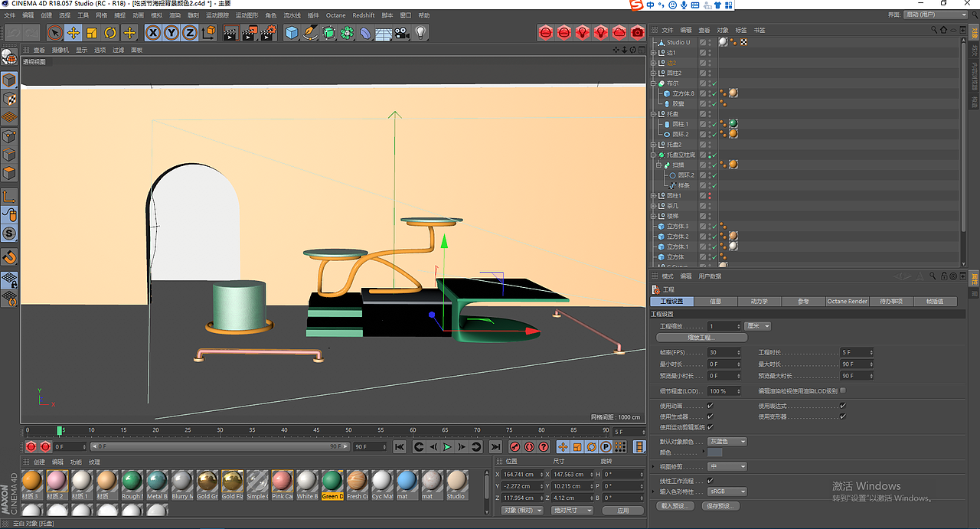Toggle 使用表达式 checkbox
Screen dimensions: 980x529
[x=842, y=406]
